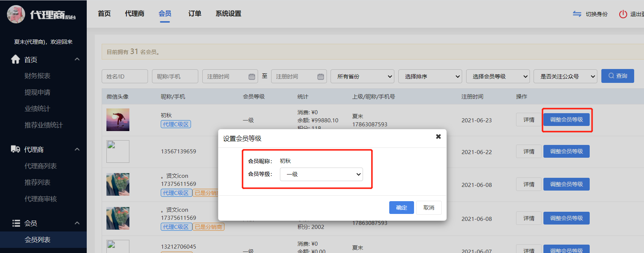This screenshot has width=644, height=253.
Task: Open the 选择排序 sort dropdown
Action: click(430, 77)
